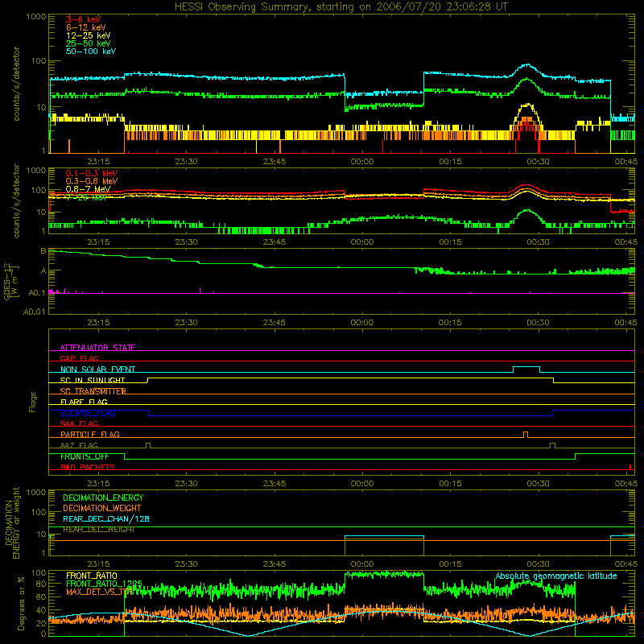The width and height of the screenshot is (644, 644).
Task: Click the AAZ_FLAG pulse near 00:32
Action: pos(552,446)
